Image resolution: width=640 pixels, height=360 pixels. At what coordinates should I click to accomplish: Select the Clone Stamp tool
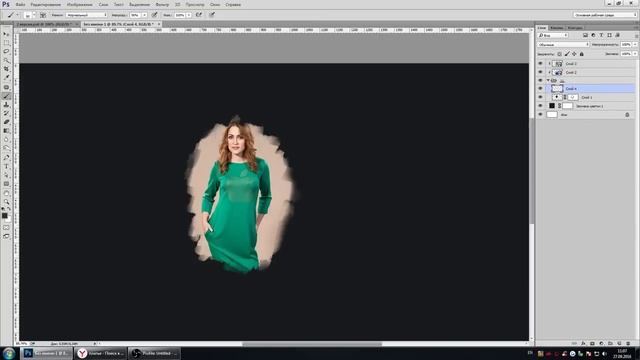coord(6,105)
